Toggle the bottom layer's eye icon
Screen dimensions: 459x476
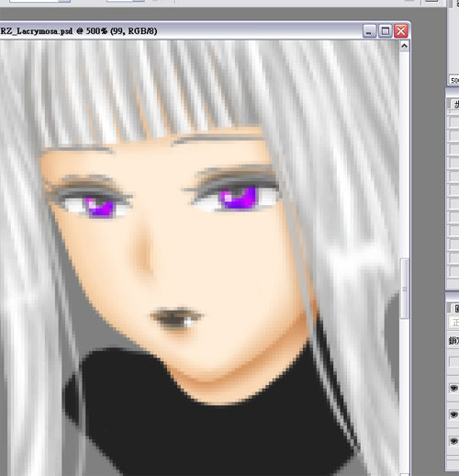point(454,441)
